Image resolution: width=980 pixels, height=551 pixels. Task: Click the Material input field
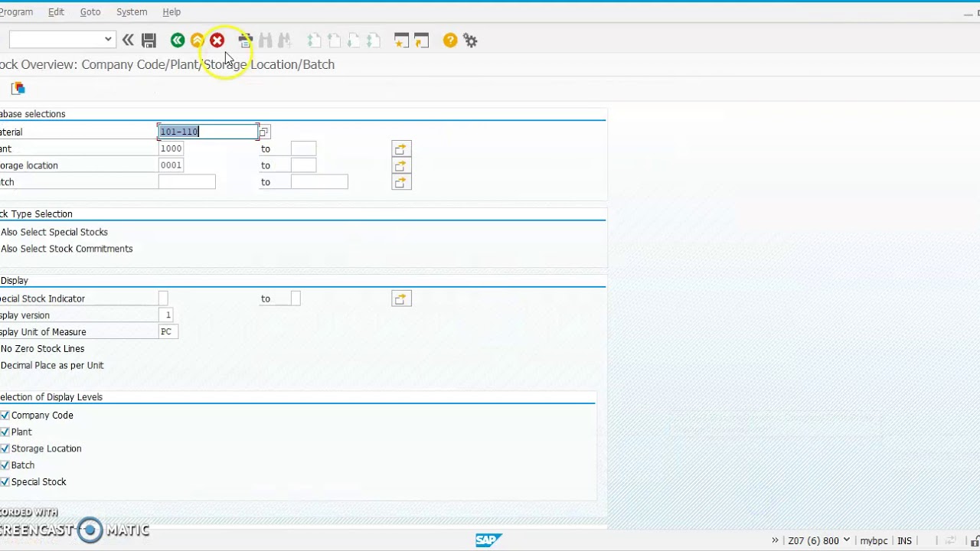click(x=207, y=132)
